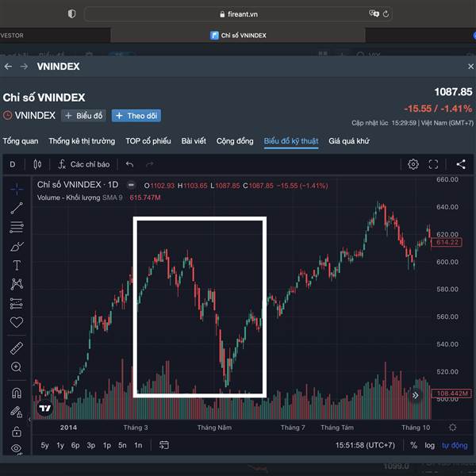Open the Cộng đồng tab
Viewport: 476px width, 476px height.
tap(235, 141)
